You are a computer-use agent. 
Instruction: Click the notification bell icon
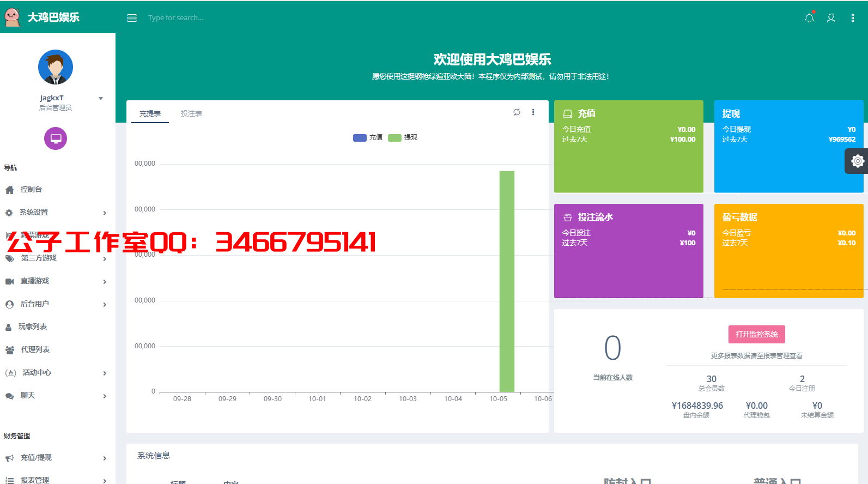(x=809, y=18)
